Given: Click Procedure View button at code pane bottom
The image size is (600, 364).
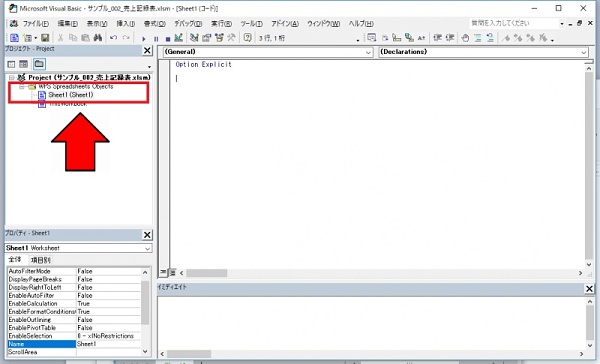Looking at the screenshot, I should pos(163,273).
